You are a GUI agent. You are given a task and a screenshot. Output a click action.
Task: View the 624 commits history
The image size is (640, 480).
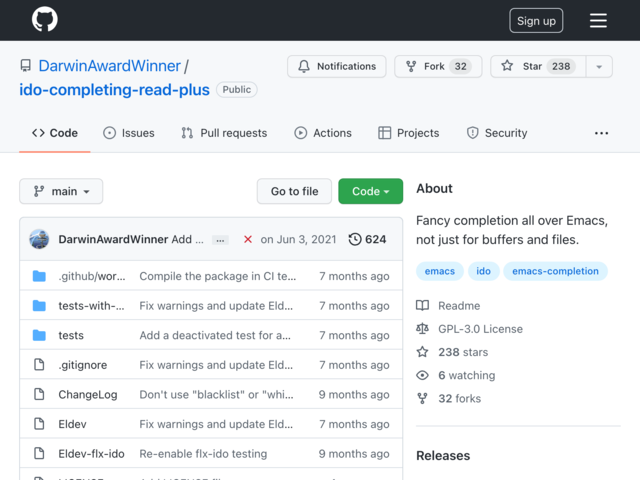tap(367, 239)
